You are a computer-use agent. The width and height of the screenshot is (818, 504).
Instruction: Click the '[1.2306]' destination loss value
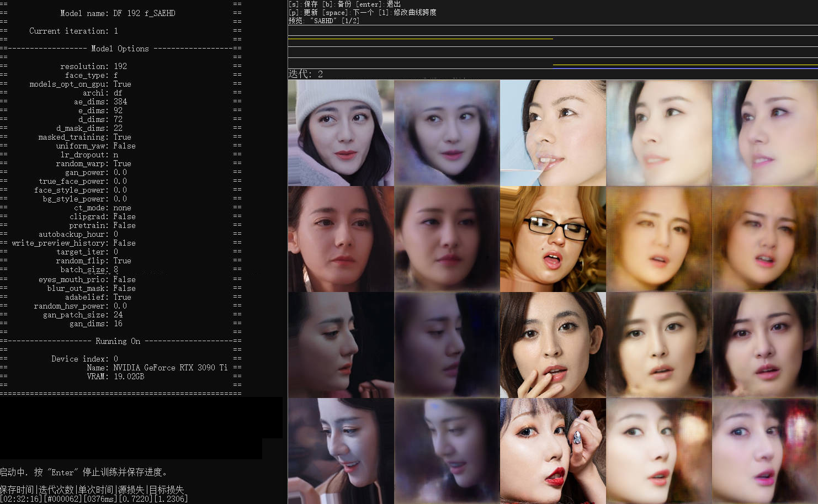[170, 499]
